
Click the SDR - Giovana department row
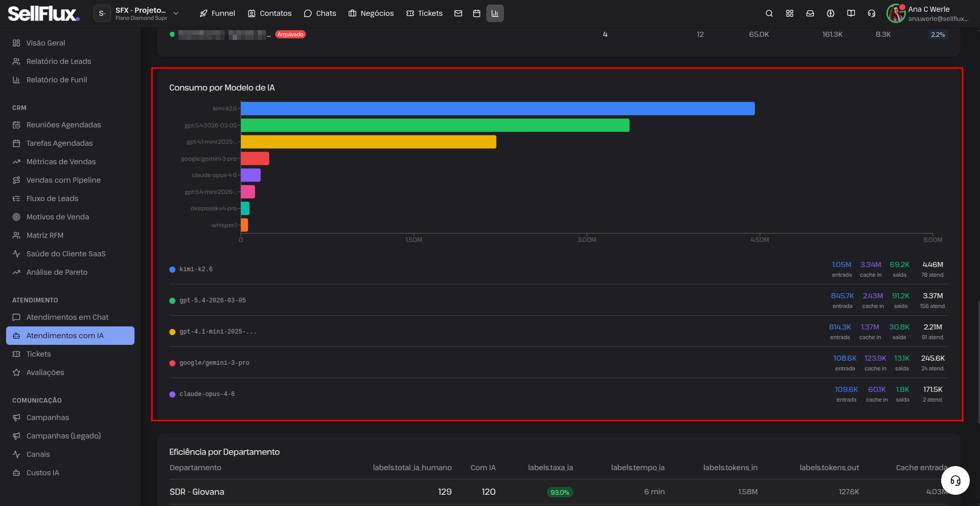[559, 492]
